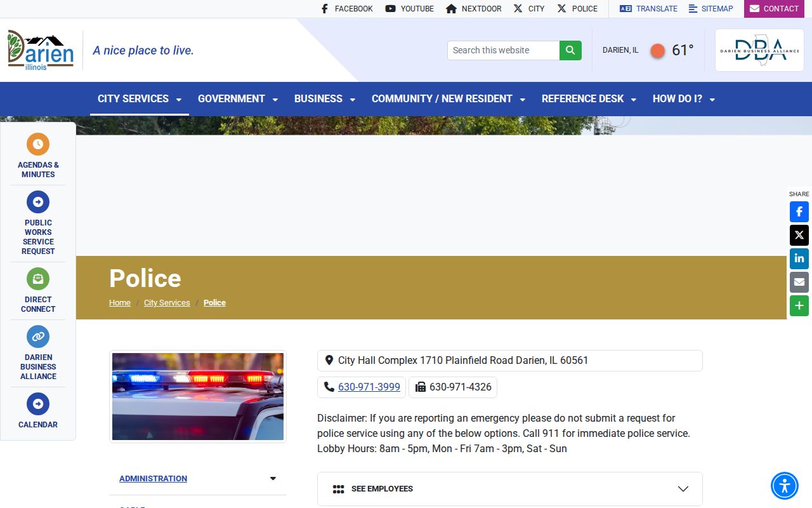Click the Translate link

[649, 9]
